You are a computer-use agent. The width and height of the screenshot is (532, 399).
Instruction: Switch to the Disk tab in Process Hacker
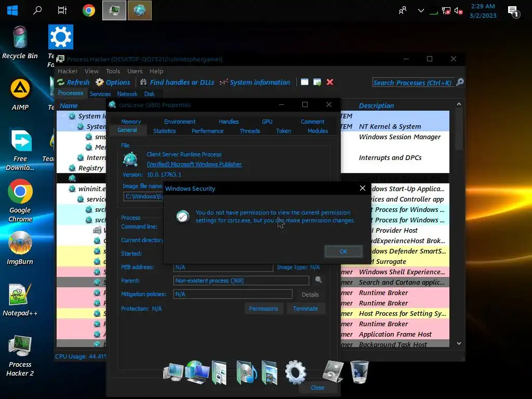pyautogui.click(x=149, y=94)
